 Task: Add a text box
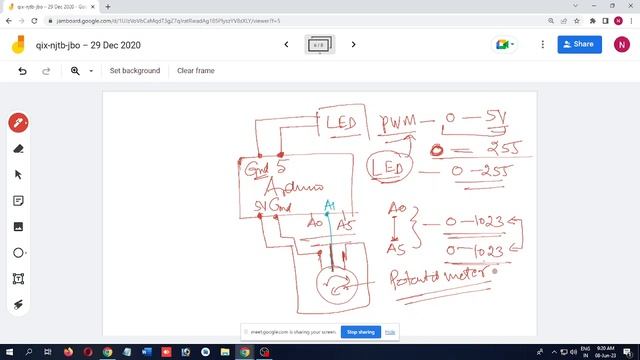[18, 279]
